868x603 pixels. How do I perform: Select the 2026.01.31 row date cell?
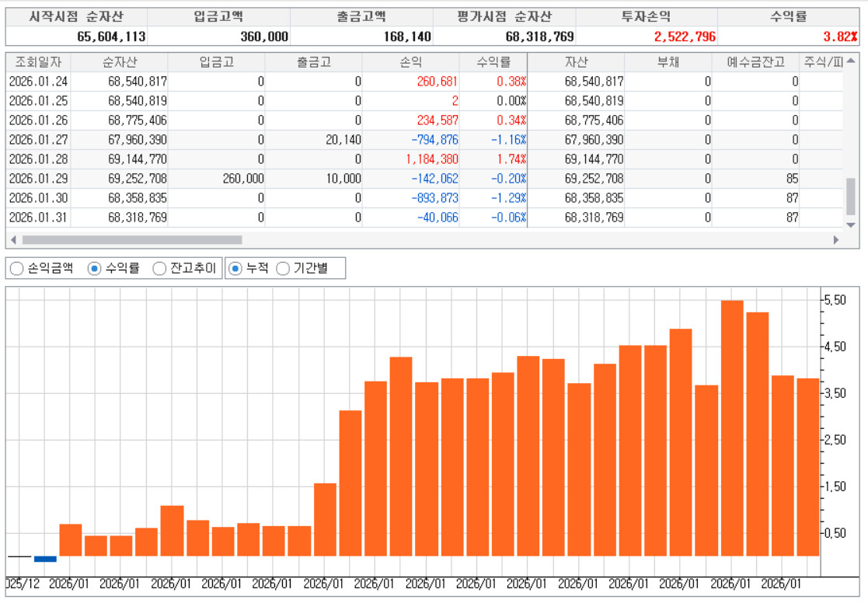tap(37, 218)
